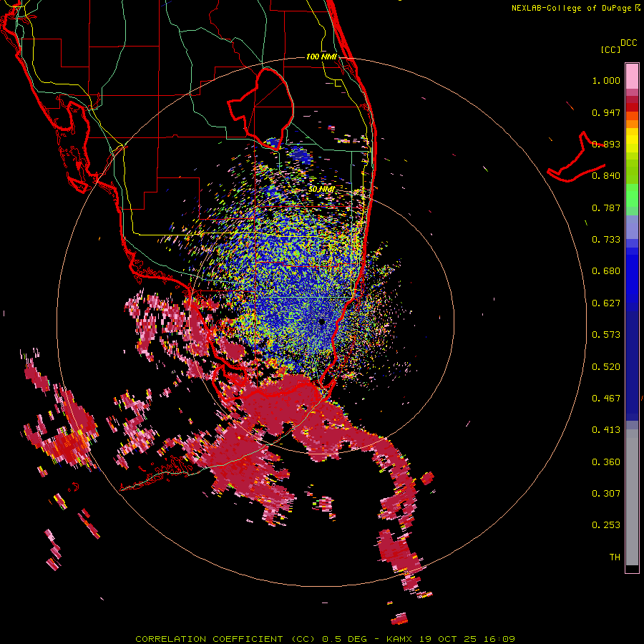Click the green segment of the color bar
644x644 pixels.
pos(632,195)
